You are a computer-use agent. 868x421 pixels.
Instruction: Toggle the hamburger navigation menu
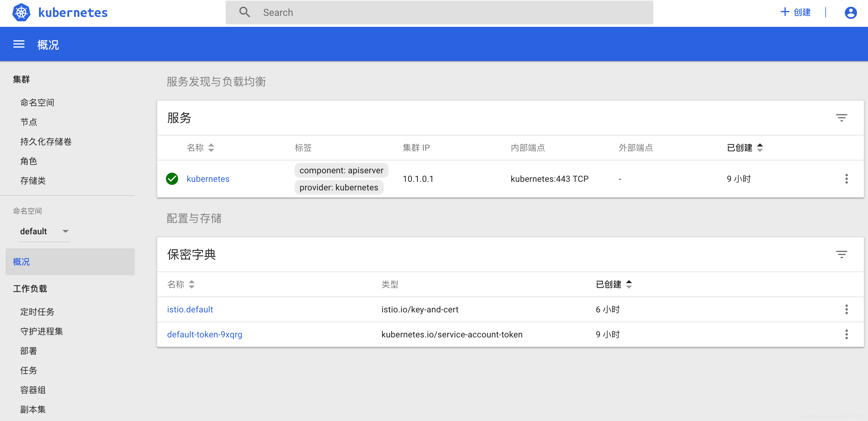point(19,44)
